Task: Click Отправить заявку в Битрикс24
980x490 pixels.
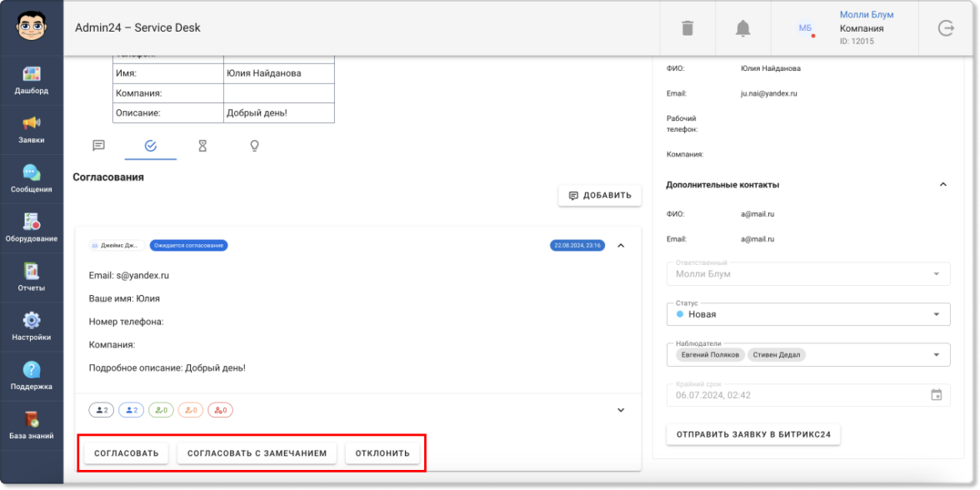Action: [753, 435]
